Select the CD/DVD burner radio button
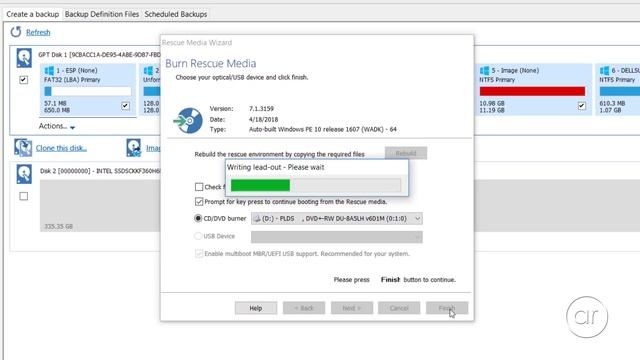This screenshot has width=640, height=360. coord(198,218)
